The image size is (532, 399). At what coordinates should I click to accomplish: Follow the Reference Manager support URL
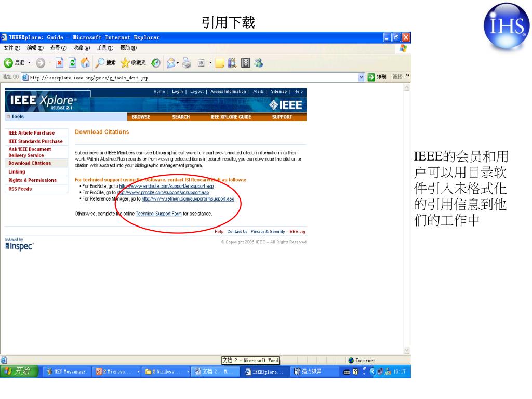click(188, 199)
